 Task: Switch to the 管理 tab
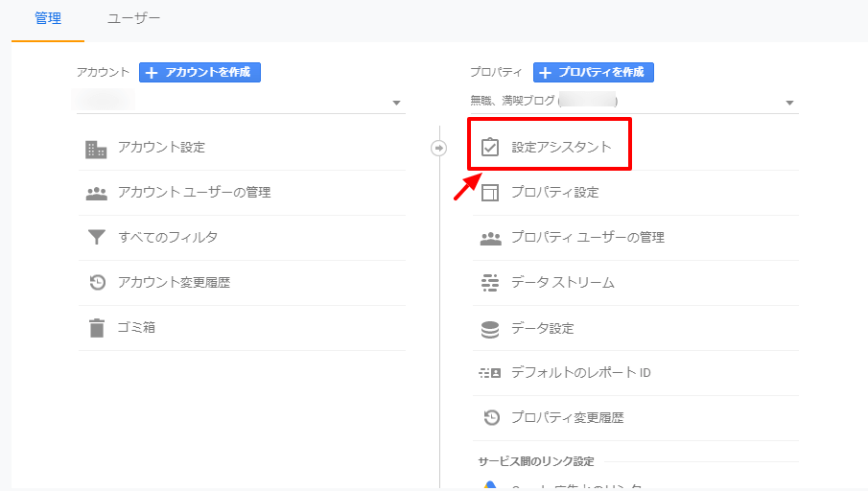[48, 18]
